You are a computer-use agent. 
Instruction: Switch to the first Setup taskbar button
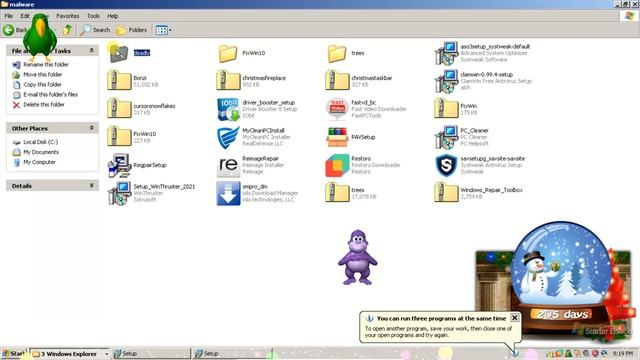click(x=151, y=353)
